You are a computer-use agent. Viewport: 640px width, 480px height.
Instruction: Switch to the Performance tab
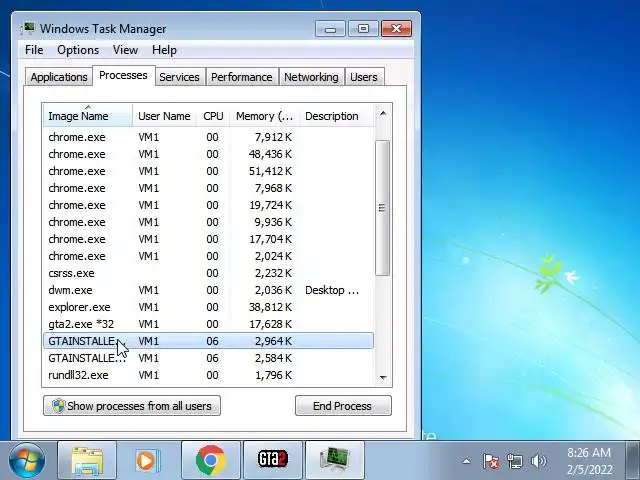click(x=242, y=77)
